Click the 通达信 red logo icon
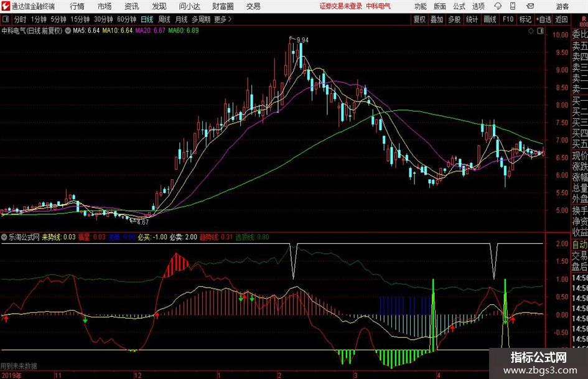This screenshot has height=379, width=588. coord(6,6)
